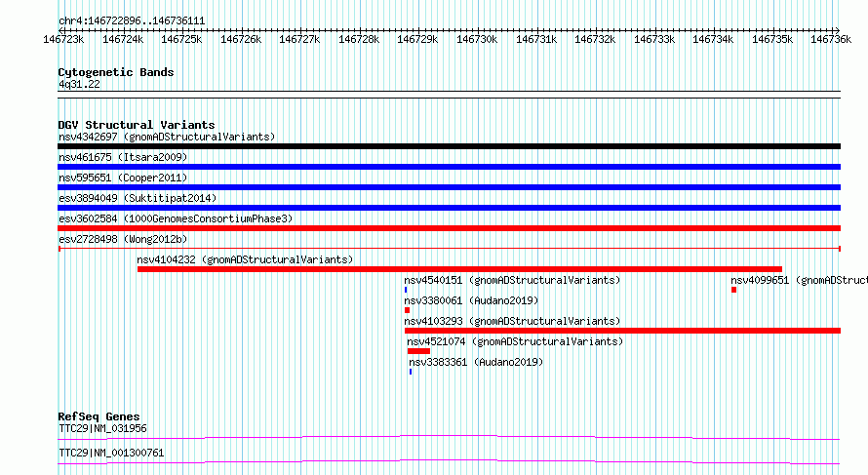This screenshot has height=475, width=868.
Task: Click the chr4:146722896..146736111 region label
Action: (132, 21)
